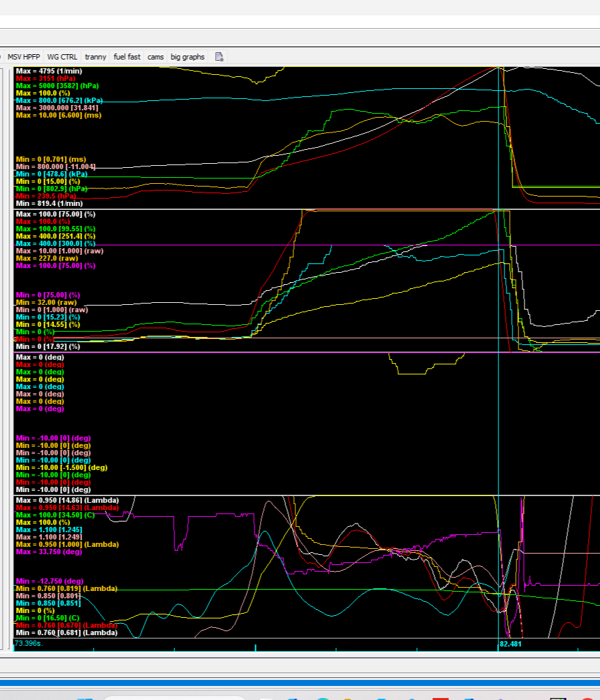Click the 'Max = 227.0 (raw)' label
The width and height of the screenshot is (600, 700).
47,259
